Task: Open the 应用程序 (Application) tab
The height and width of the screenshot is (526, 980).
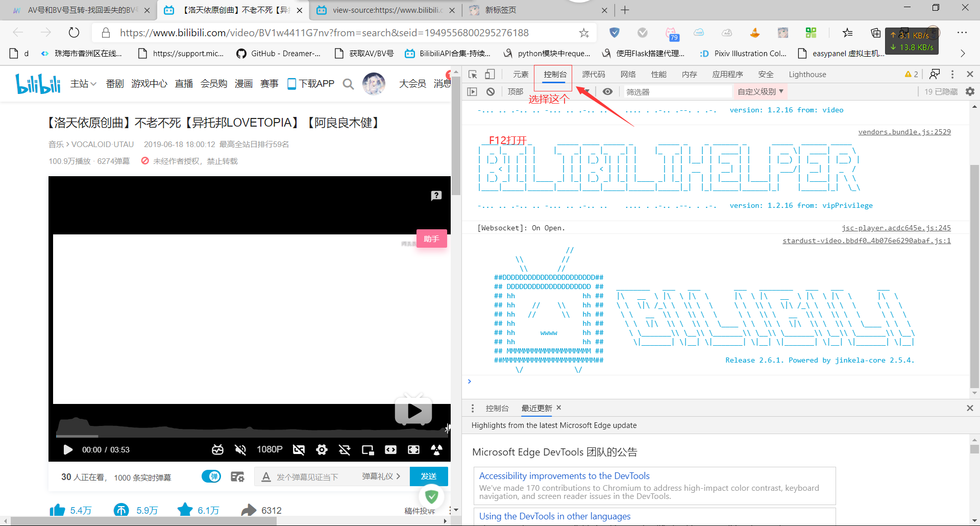Action: [727, 75]
